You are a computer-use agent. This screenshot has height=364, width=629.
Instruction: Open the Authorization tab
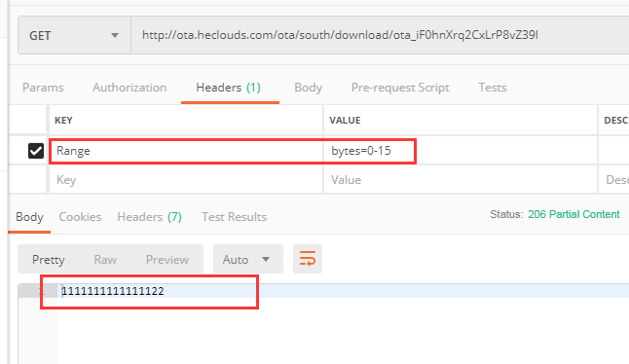pos(129,88)
